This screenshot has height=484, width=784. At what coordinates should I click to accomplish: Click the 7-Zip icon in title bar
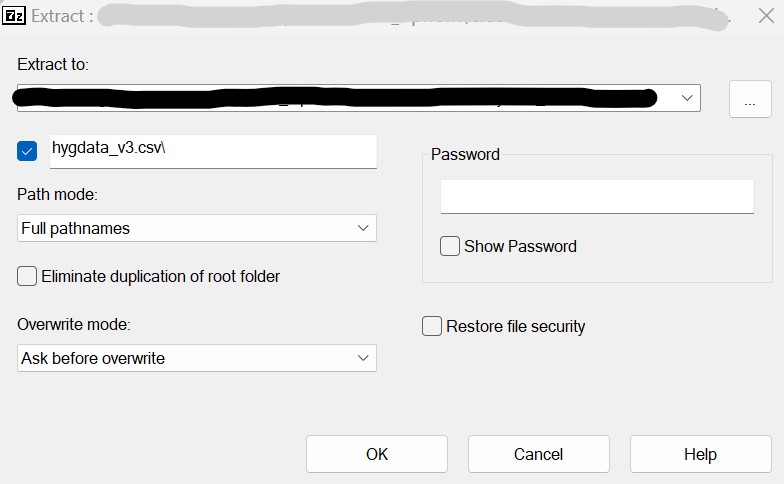(x=15, y=16)
